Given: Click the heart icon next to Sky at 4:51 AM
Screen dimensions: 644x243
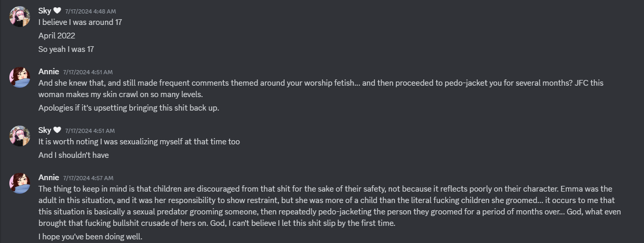Looking at the screenshot, I should click(57, 130).
